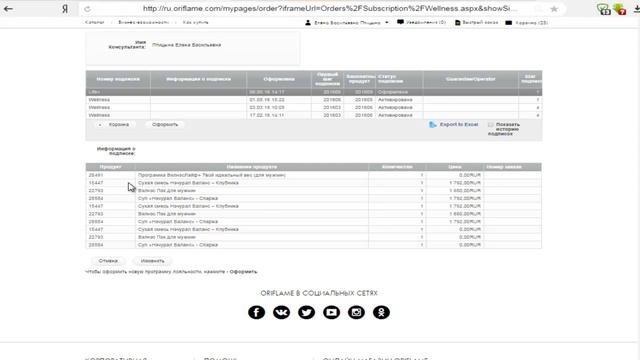This screenshot has width=640, height=360.
Task: Open the Каталог menu item
Action: tap(95, 22)
